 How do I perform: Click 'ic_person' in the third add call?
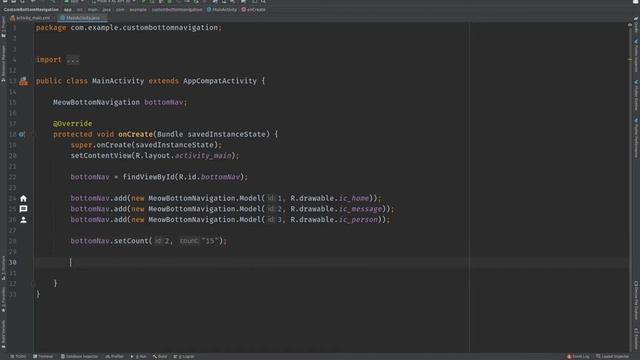pyautogui.click(x=358, y=220)
